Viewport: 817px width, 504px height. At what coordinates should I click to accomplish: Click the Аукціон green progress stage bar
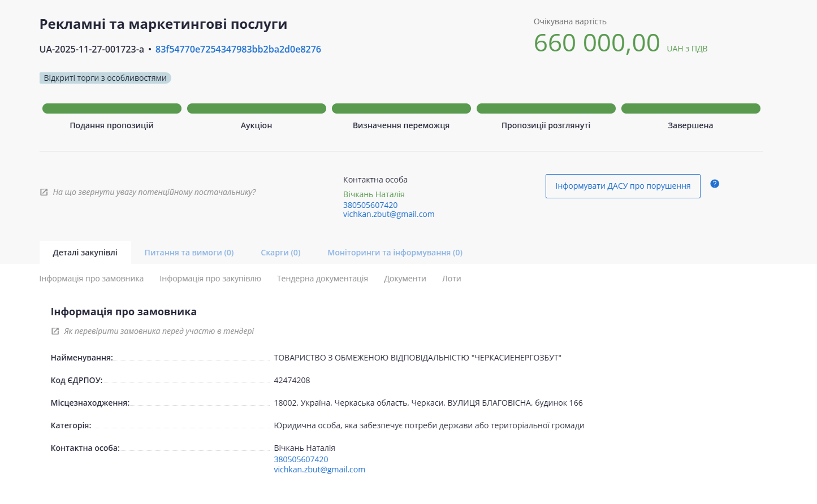point(257,108)
